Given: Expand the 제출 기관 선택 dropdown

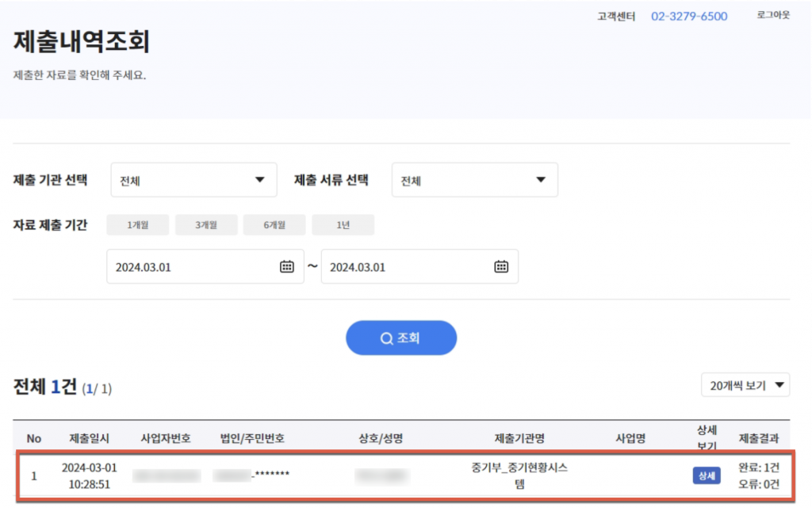Looking at the screenshot, I should coord(193,180).
